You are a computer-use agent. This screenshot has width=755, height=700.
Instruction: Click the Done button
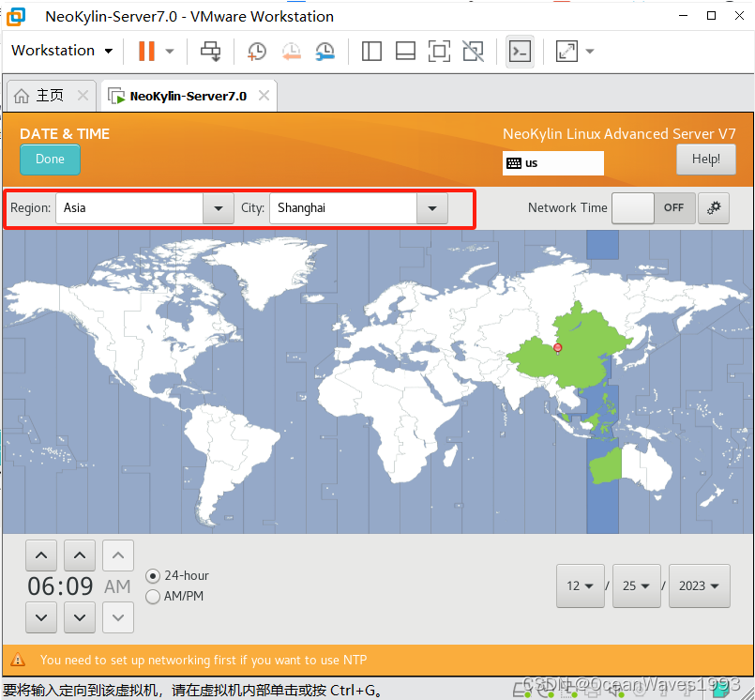click(50, 159)
